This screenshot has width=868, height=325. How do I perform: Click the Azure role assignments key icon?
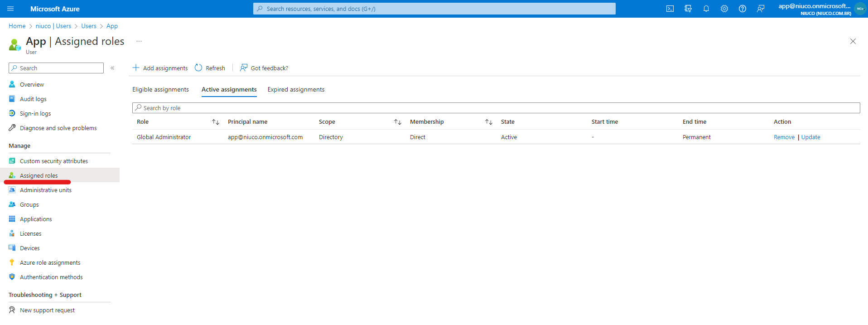12,262
